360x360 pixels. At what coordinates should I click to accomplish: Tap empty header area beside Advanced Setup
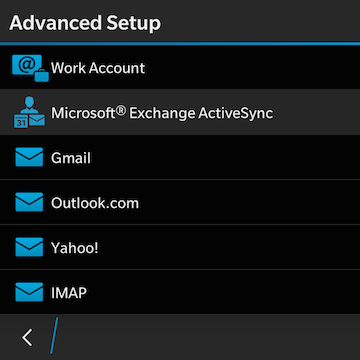click(x=261, y=21)
